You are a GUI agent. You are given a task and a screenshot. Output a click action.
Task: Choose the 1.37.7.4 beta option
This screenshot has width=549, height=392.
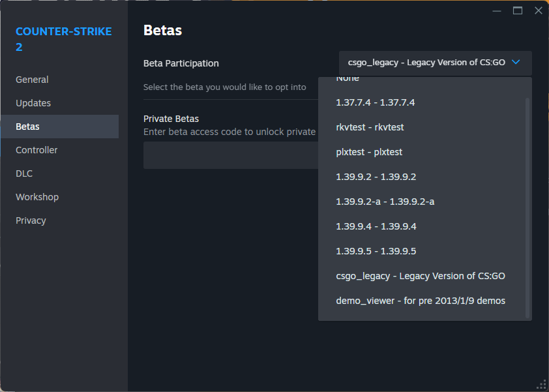(x=376, y=102)
